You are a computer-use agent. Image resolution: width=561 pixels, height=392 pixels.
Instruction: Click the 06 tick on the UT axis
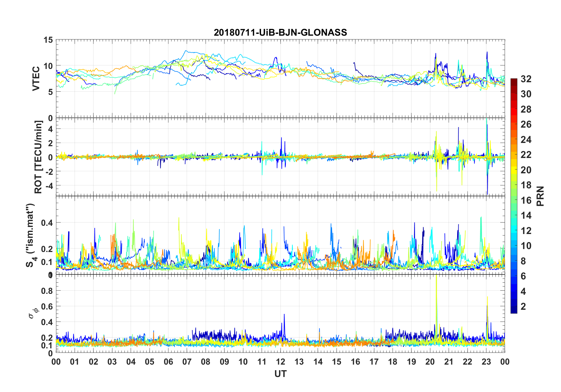tap(168, 362)
